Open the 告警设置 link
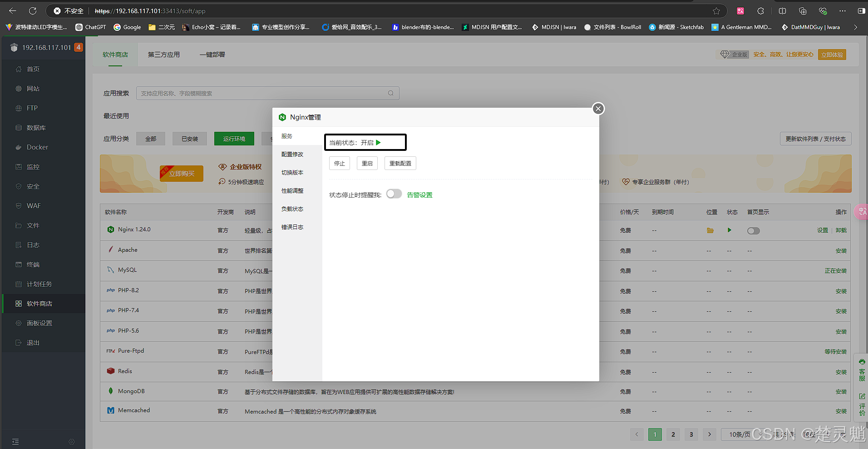Viewport: 868px width, 449px height. [x=419, y=195]
